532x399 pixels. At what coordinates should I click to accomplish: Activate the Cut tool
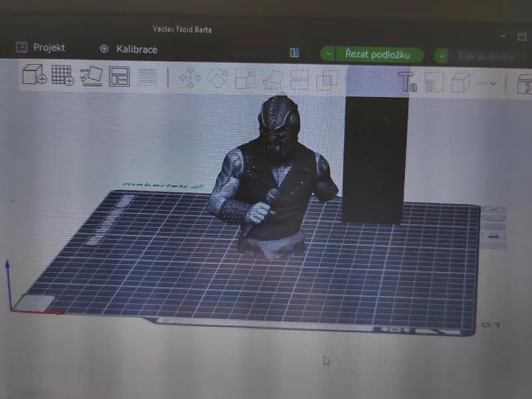299,80
